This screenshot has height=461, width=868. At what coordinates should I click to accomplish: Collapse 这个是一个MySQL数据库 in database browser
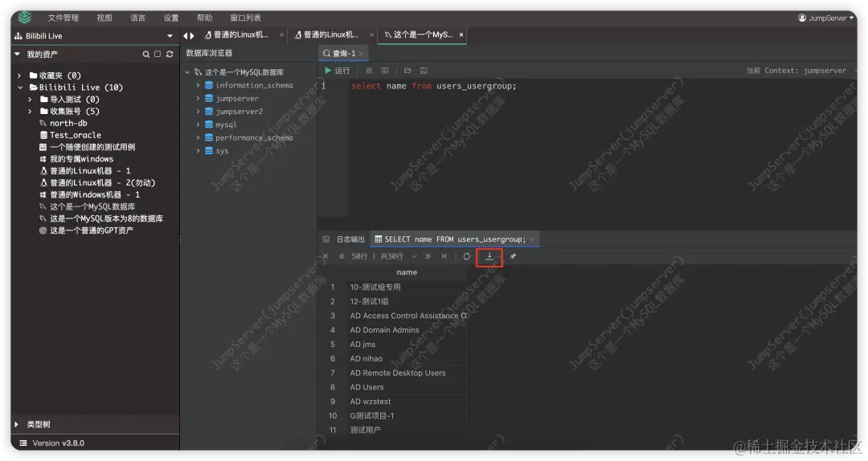point(187,72)
